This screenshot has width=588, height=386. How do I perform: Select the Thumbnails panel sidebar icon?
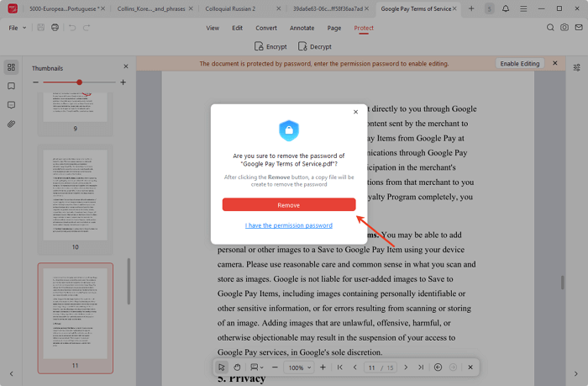[x=11, y=67]
